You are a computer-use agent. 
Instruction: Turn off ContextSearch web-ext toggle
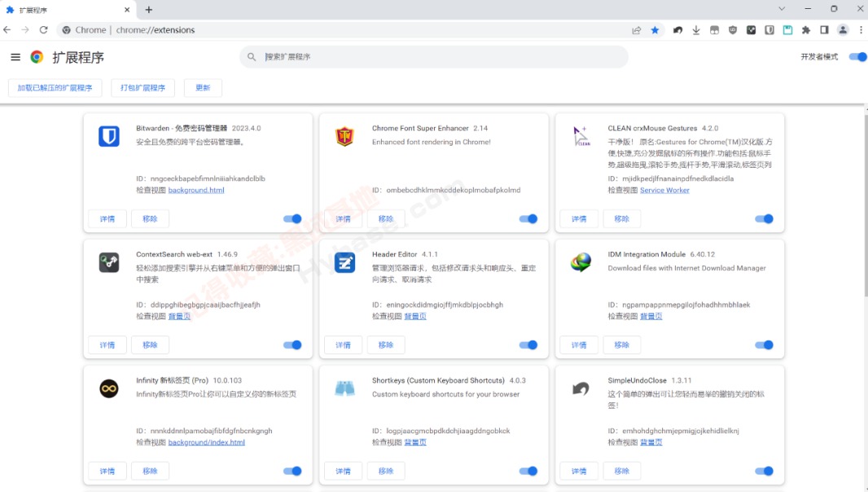pos(292,345)
